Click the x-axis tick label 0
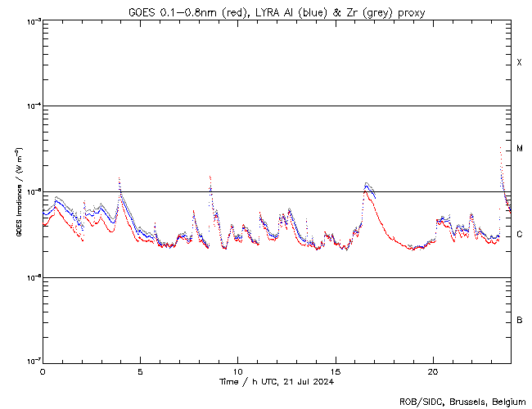Screen dimensions: 532x409 tap(43, 371)
